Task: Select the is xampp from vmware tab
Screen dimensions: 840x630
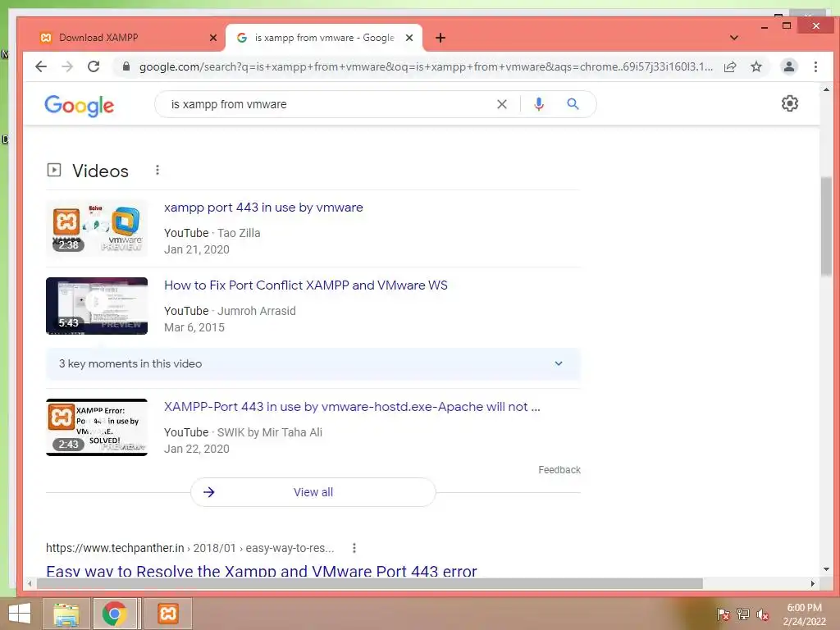Action: 323,38
